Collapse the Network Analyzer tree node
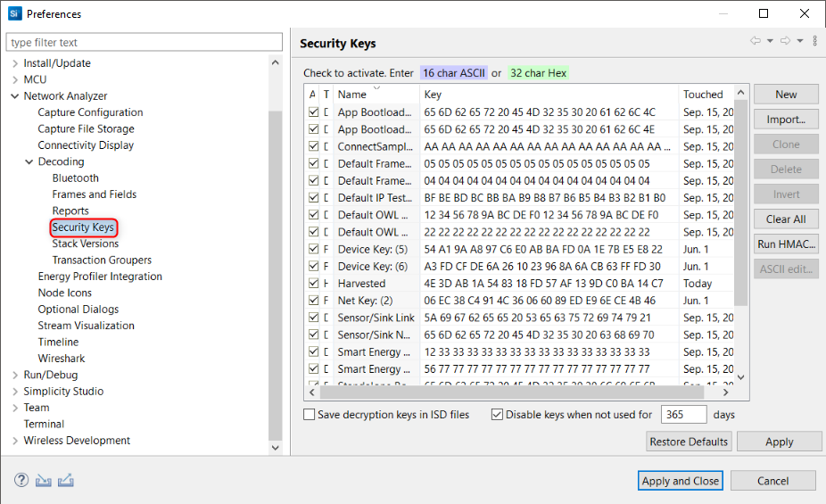Screen dimensions: 826x504 click(14, 96)
